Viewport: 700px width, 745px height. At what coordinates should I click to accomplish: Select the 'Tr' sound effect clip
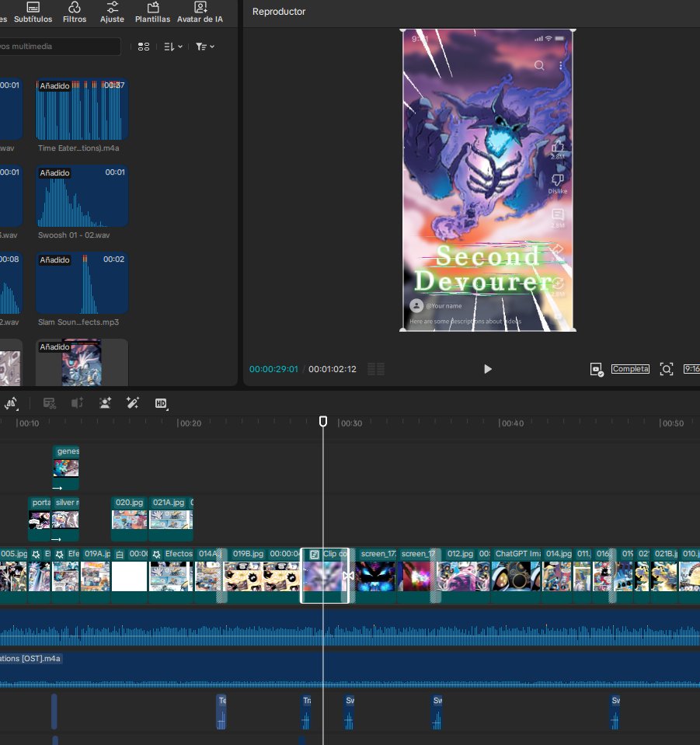307,712
